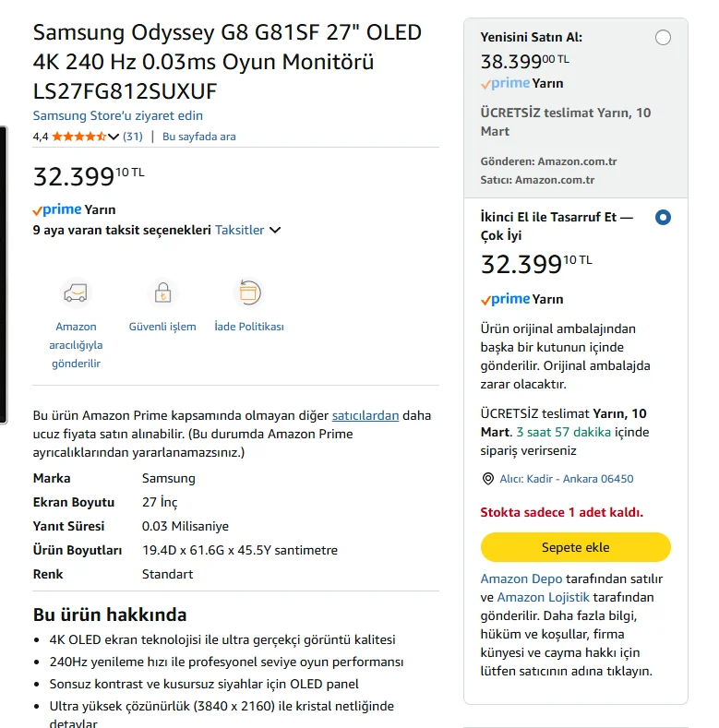Click the orange star rating icons
The width and height of the screenshot is (719, 728).
(x=78, y=137)
